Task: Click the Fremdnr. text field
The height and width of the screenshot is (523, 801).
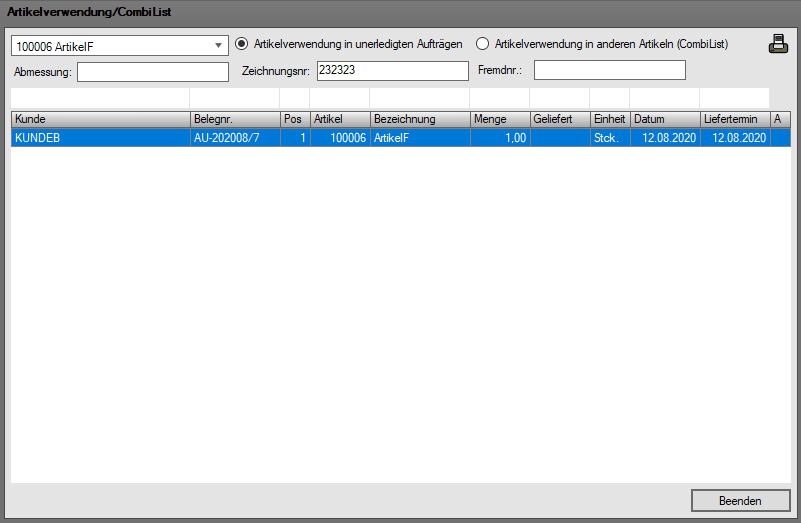Action: point(609,70)
